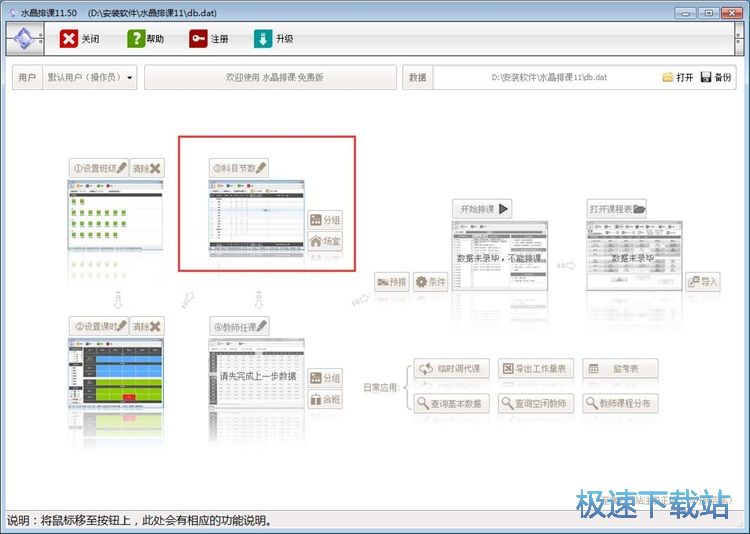The image size is (750, 534).
Task: Click the 日常应用 label
Action: tap(380, 387)
